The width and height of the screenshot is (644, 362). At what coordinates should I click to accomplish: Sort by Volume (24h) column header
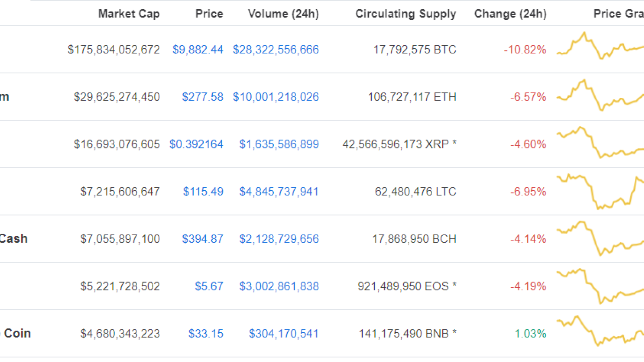tap(283, 14)
